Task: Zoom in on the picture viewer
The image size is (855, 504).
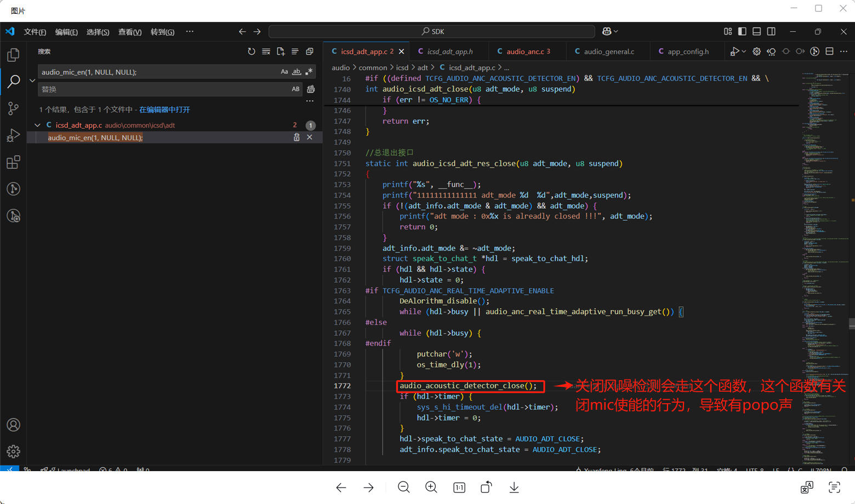Action: 431,487
